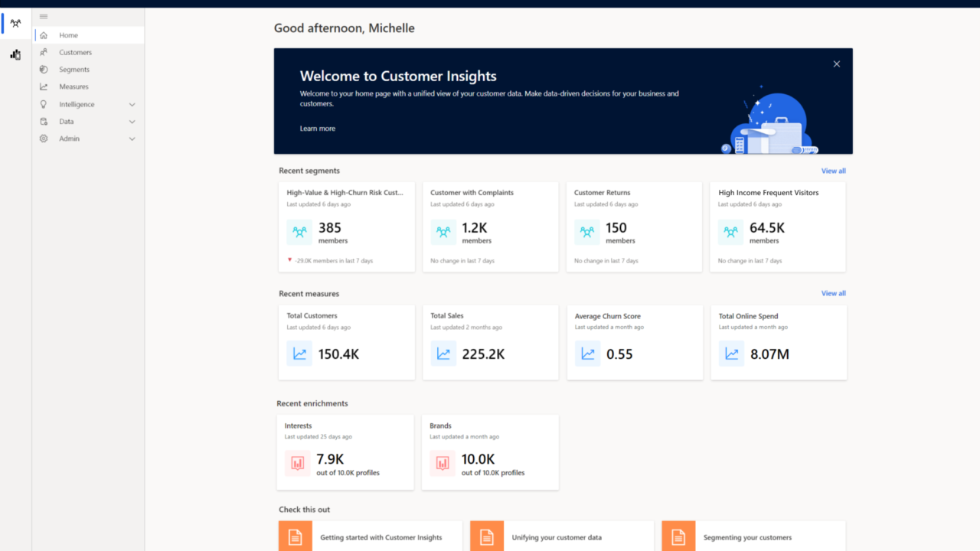980x551 pixels.
Task: Open the Customer Insights app rail icon
Action: (15, 23)
